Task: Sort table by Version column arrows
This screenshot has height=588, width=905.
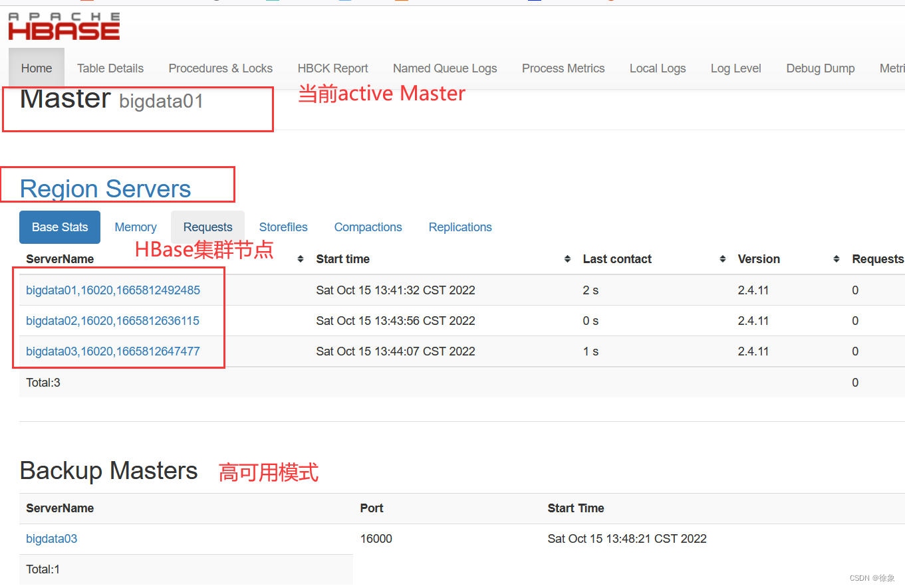Action: point(837,259)
